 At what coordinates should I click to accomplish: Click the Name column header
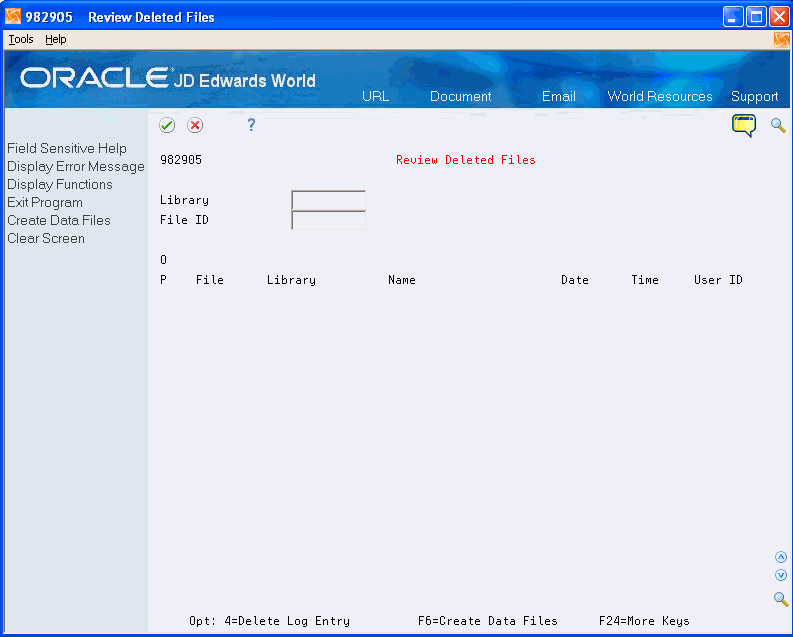click(402, 280)
